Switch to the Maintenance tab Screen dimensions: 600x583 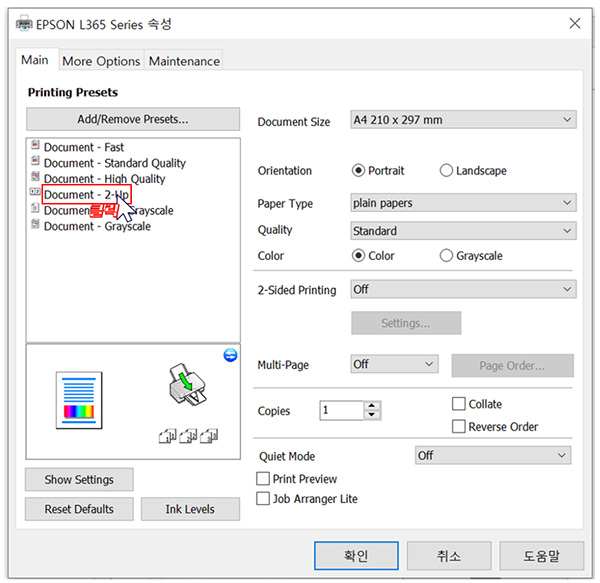click(x=184, y=61)
